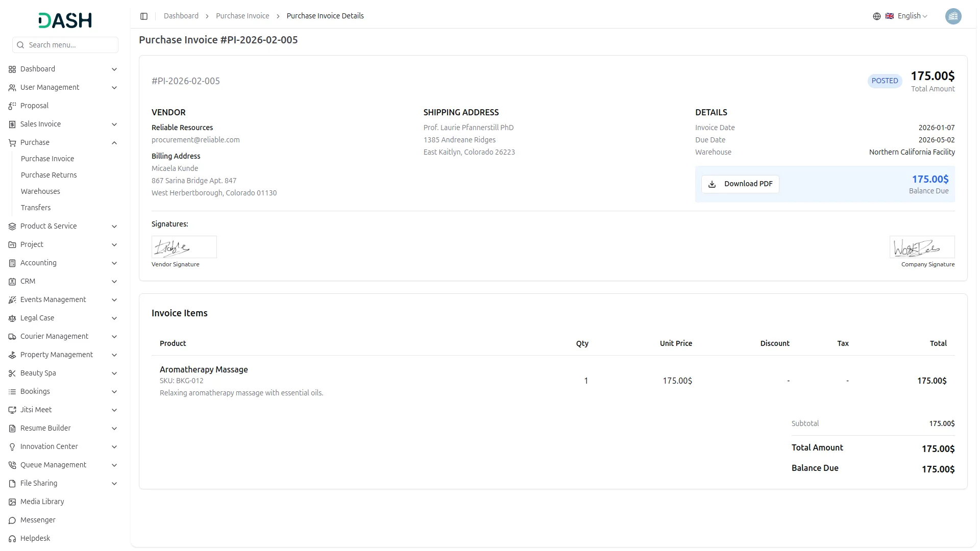Click the Beauty Spa scissors icon
Screen dimensions: 980x551
pyautogui.click(x=12, y=373)
